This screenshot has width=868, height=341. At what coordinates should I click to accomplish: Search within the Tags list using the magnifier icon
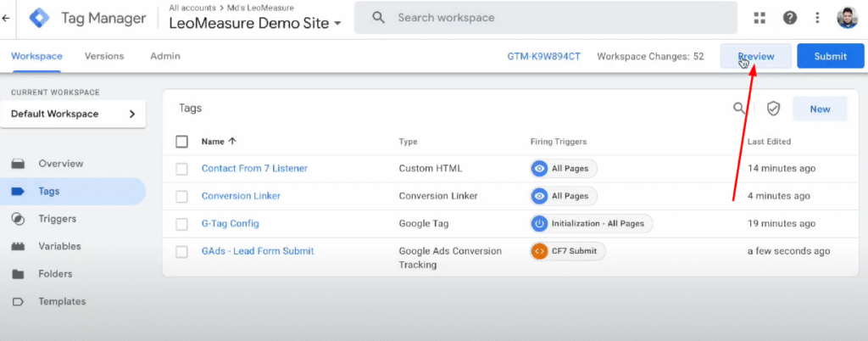click(x=739, y=108)
